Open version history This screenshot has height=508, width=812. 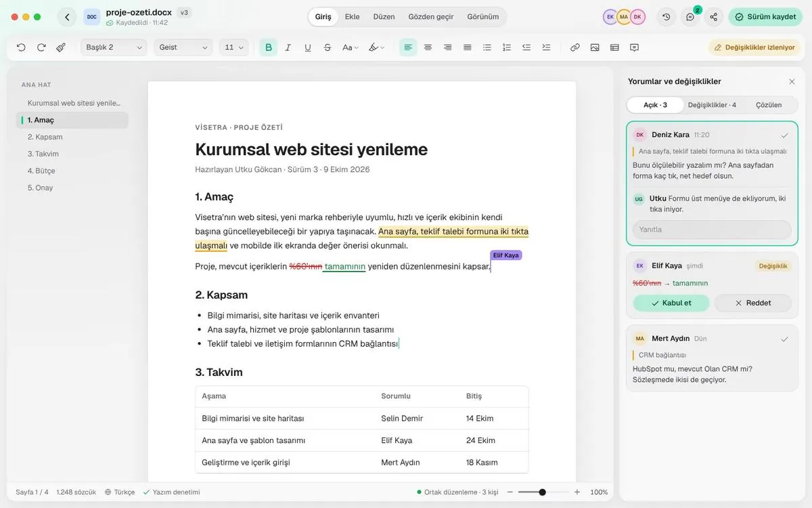667,17
